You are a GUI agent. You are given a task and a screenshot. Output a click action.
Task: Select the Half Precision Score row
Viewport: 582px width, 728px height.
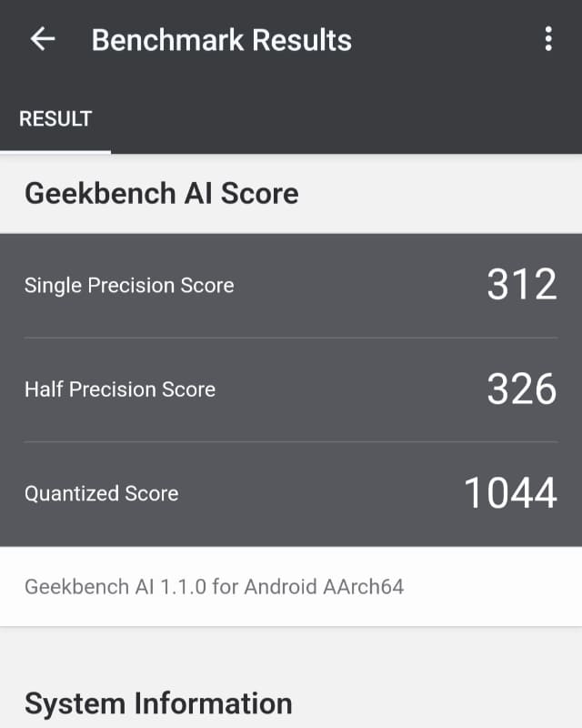(x=291, y=389)
